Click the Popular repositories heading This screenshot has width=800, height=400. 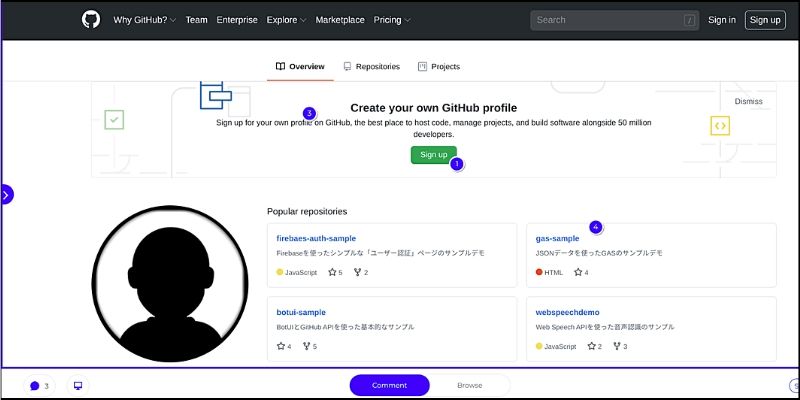pos(307,211)
